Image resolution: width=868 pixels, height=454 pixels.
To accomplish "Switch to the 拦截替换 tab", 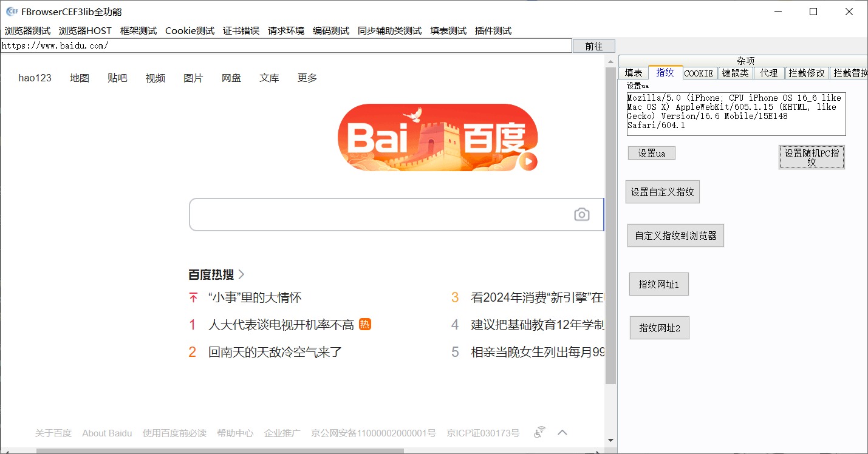I will (849, 73).
